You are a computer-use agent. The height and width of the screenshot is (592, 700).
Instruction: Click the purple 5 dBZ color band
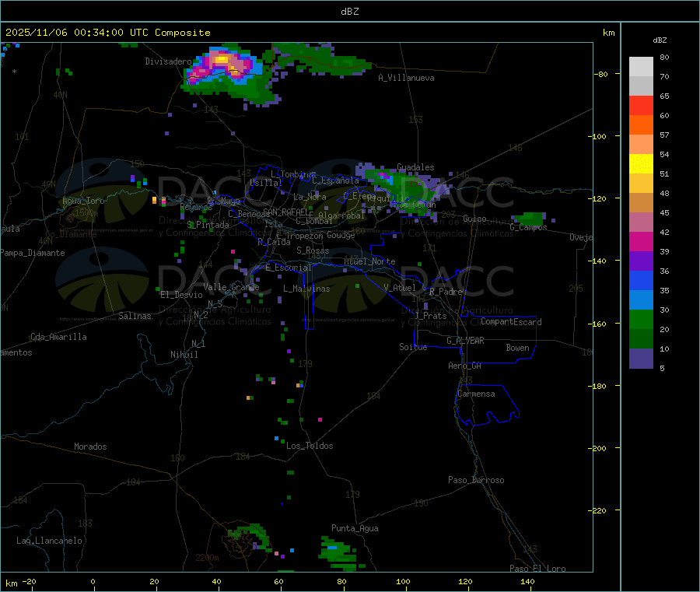tap(641, 359)
